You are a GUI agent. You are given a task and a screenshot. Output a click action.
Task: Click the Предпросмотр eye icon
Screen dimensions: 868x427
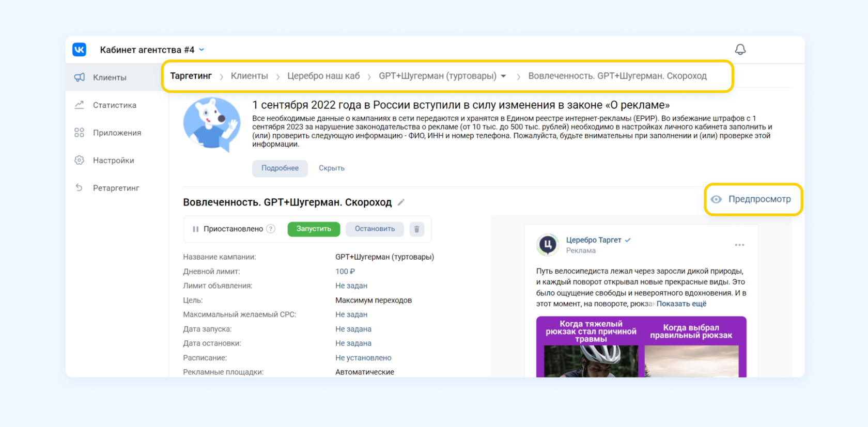716,199
